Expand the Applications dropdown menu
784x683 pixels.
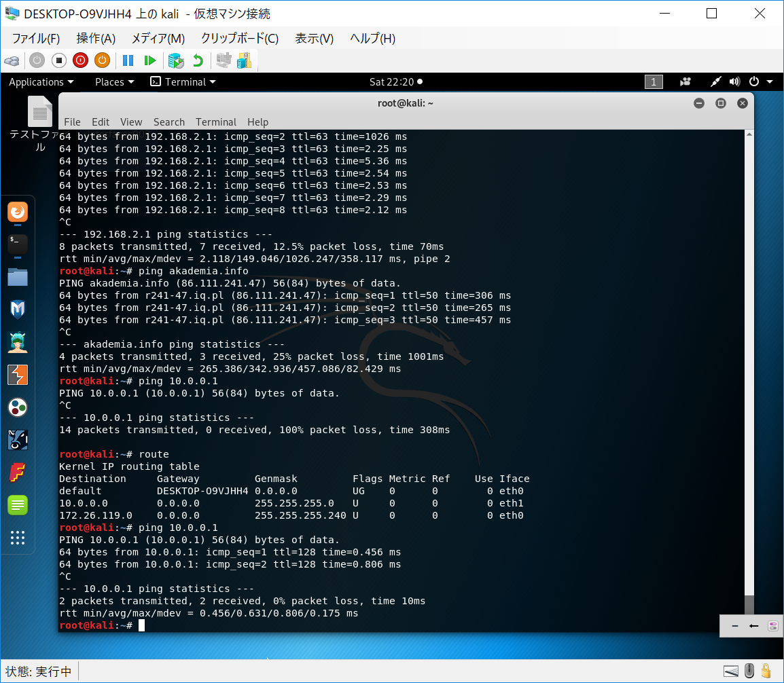coord(41,82)
